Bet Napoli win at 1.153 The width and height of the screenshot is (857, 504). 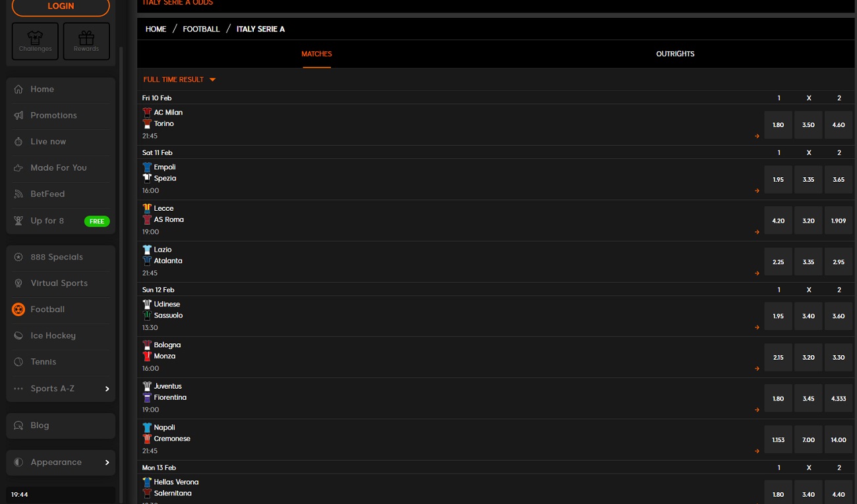pyautogui.click(x=778, y=439)
